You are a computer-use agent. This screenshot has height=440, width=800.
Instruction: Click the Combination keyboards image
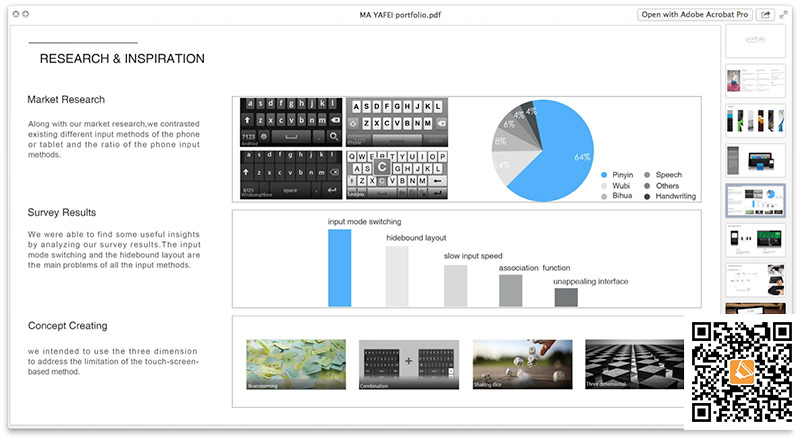[409, 364]
